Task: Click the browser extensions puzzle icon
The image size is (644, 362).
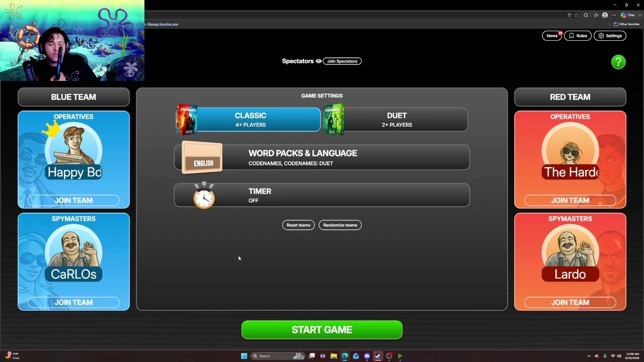Action: tap(586, 15)
